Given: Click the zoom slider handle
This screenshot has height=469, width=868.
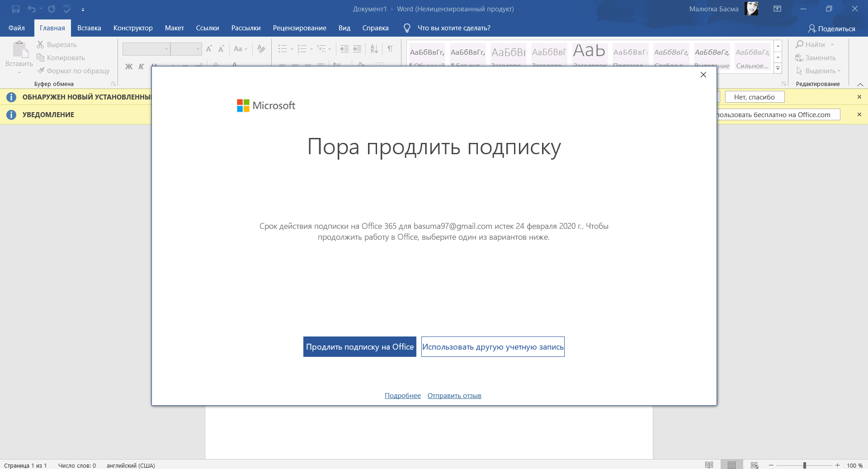Looking at the screenshot, I should 805,465.
